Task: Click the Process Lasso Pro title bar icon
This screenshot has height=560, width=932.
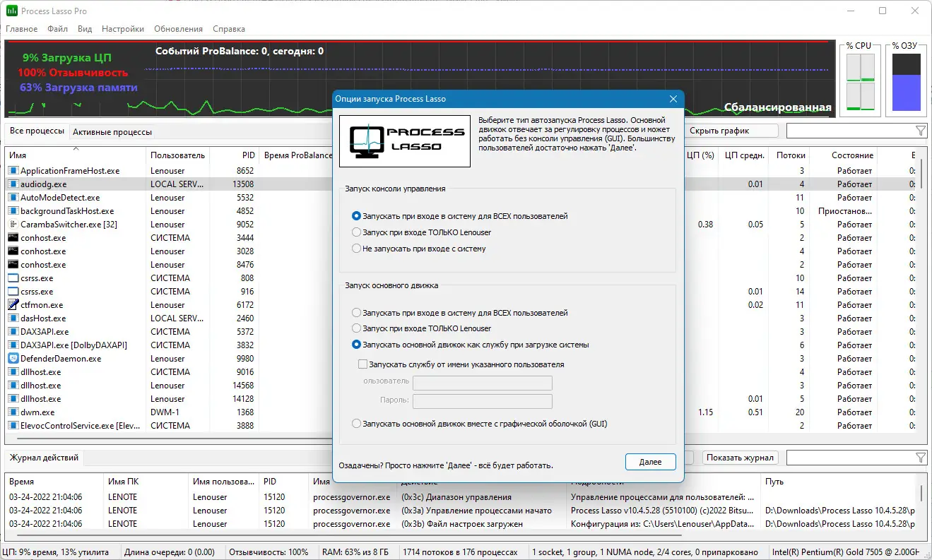Action: click(x=13, y=11)
